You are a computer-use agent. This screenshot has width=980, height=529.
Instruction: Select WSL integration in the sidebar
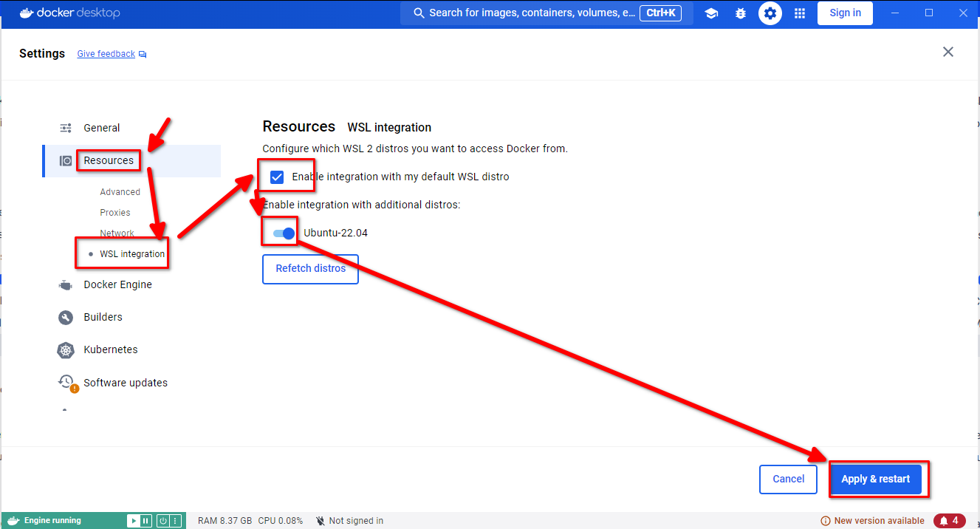click(132, 253)
